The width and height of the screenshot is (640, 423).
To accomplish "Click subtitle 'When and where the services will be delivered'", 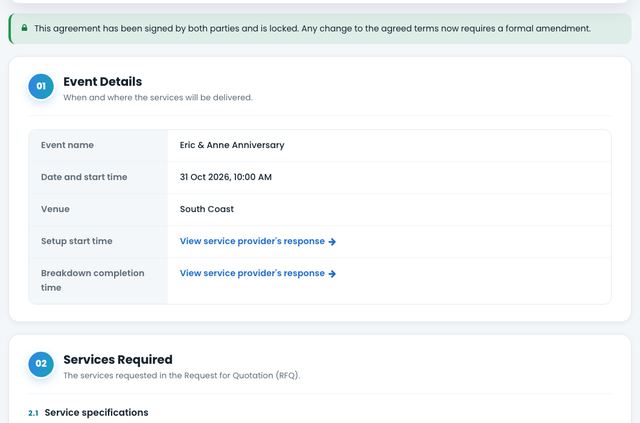I will tap(158, 98).
